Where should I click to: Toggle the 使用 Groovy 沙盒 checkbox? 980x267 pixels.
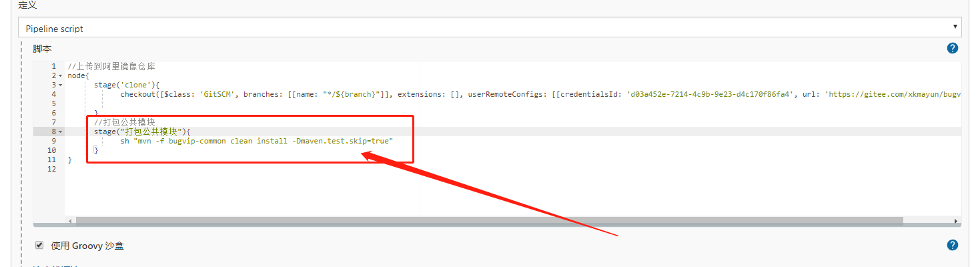39,245
